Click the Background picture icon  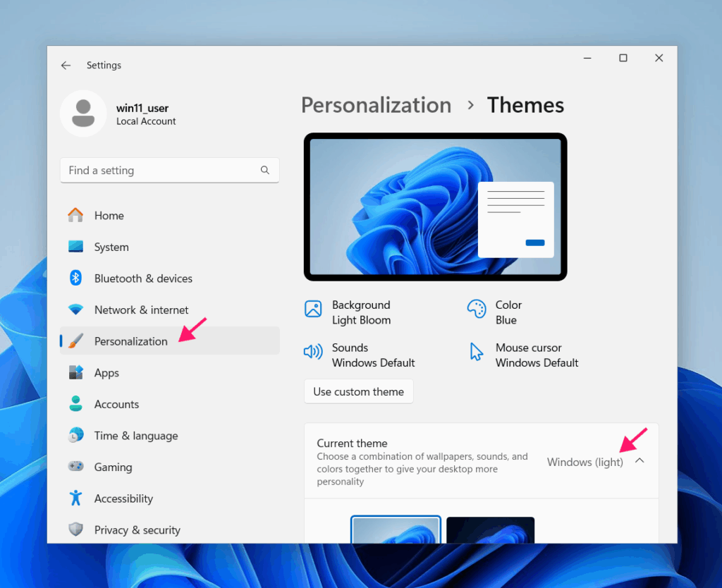[x=313, y=309]
